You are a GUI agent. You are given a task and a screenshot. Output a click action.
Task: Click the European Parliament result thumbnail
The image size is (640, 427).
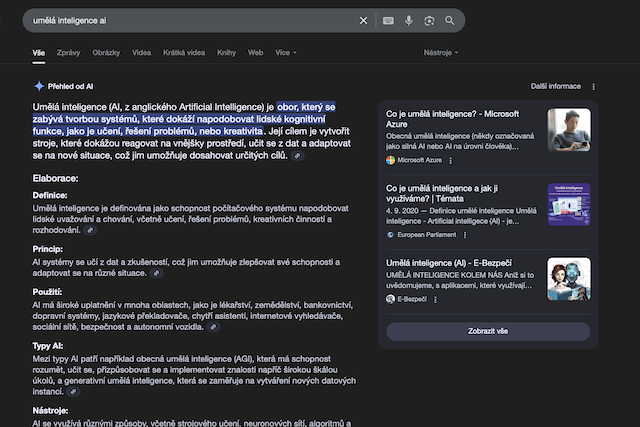click(569, 205)
